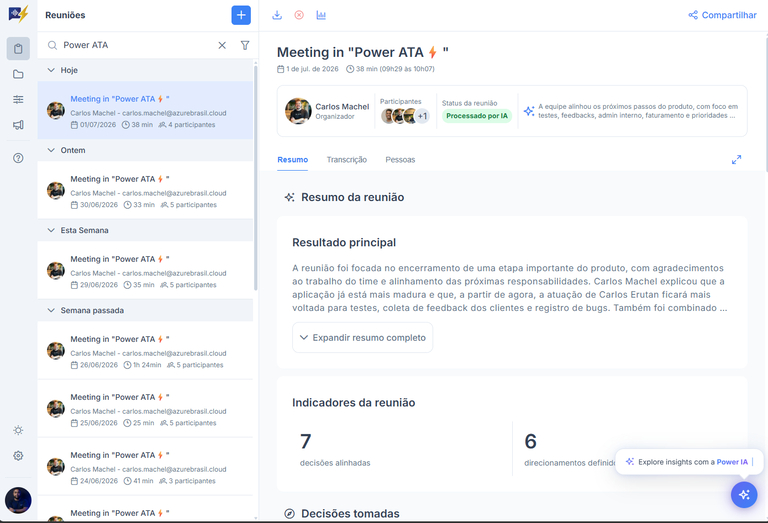The height and width of the screenshot is (523, 768).
Task: Click the meeting list scrollbar
Action: point(255,176)
